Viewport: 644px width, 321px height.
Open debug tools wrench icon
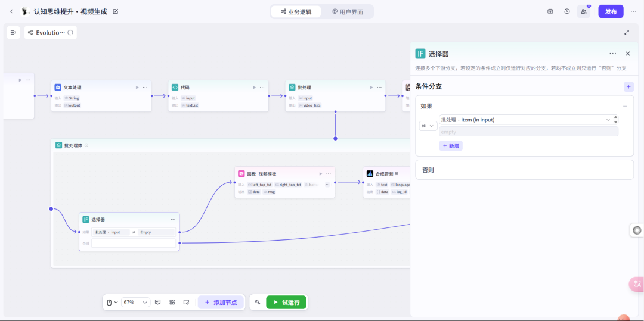(258, 302)
